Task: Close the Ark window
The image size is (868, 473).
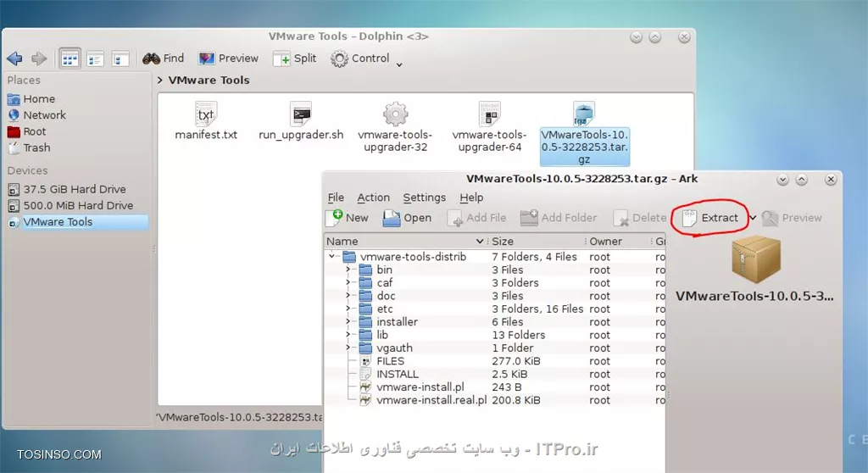Action: click(831, 180)
